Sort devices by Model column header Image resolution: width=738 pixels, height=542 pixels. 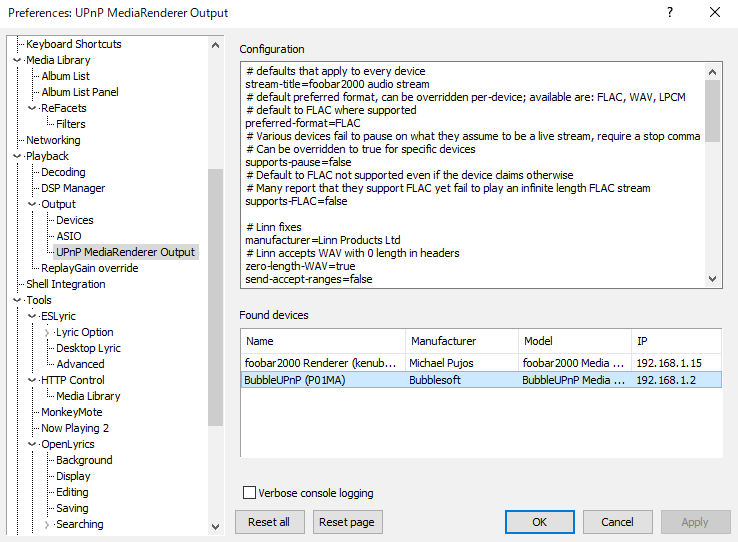point(575,341)
